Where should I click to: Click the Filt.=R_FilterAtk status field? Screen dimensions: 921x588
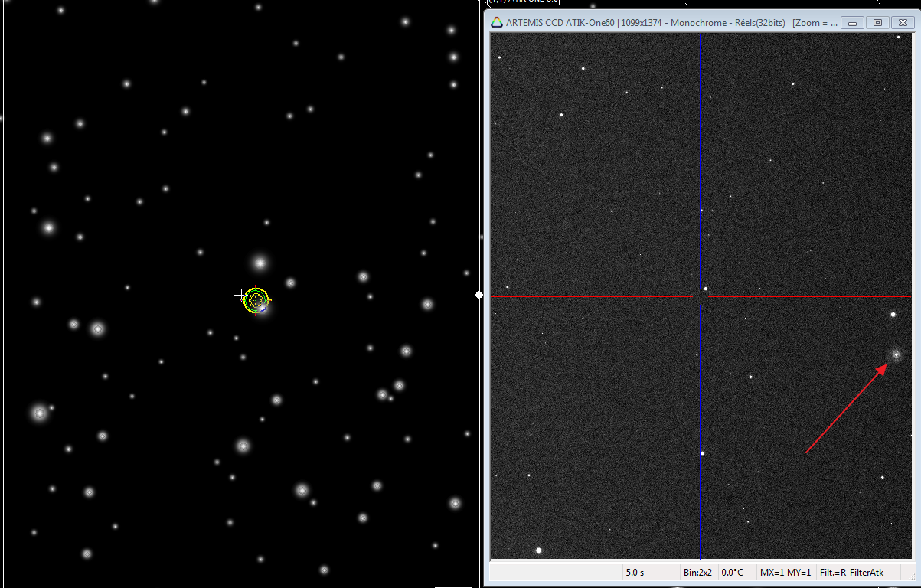tap(851, 572)
